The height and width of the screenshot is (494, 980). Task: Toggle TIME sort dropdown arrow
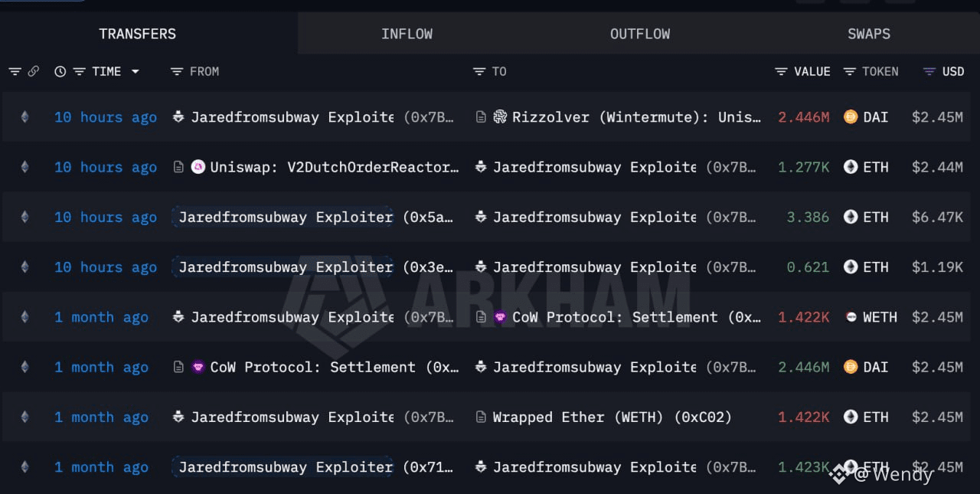pyautogui.click(x=136, y=71)
